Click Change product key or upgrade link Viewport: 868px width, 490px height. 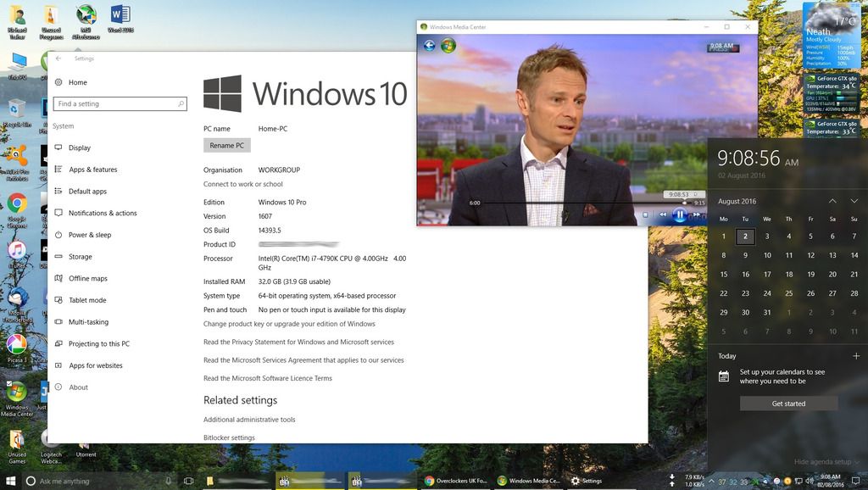coord(289,324)
